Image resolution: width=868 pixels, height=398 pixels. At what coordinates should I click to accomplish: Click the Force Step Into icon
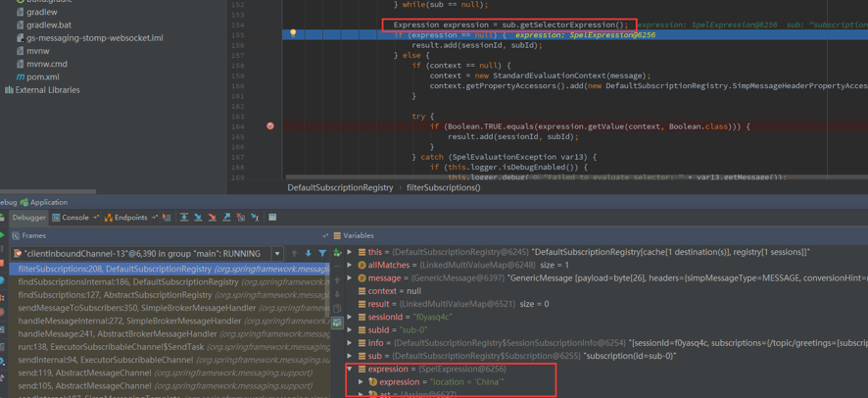[212, 218]
